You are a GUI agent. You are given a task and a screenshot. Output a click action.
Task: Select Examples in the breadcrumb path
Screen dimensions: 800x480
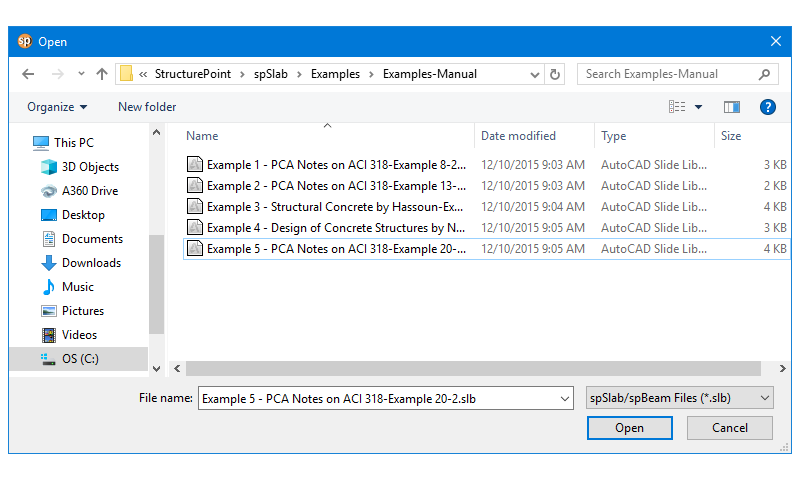(x=335, y=74)
